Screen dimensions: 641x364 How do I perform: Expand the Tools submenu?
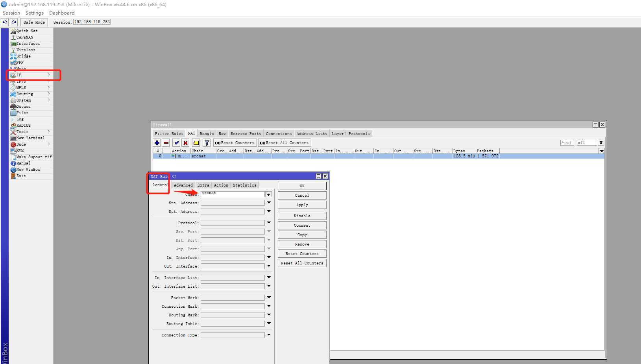pyautogui.click(x=49, y=132)
